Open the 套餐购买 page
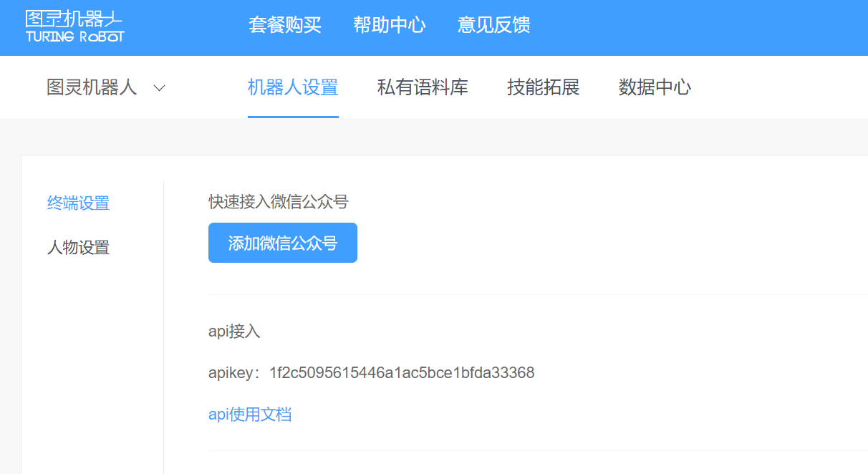The image size is (868, 474). click(285, 26)
